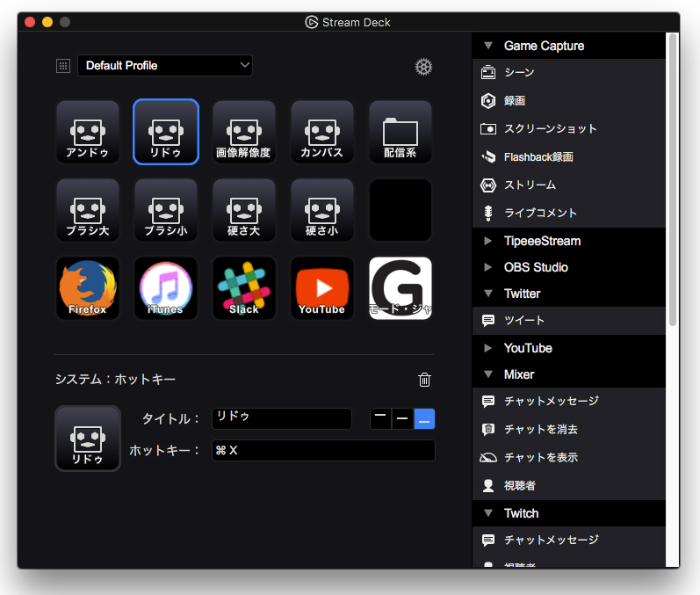Select the Slack key
Image resolution: width=700 pixels, height=595 pixels.
244,288
